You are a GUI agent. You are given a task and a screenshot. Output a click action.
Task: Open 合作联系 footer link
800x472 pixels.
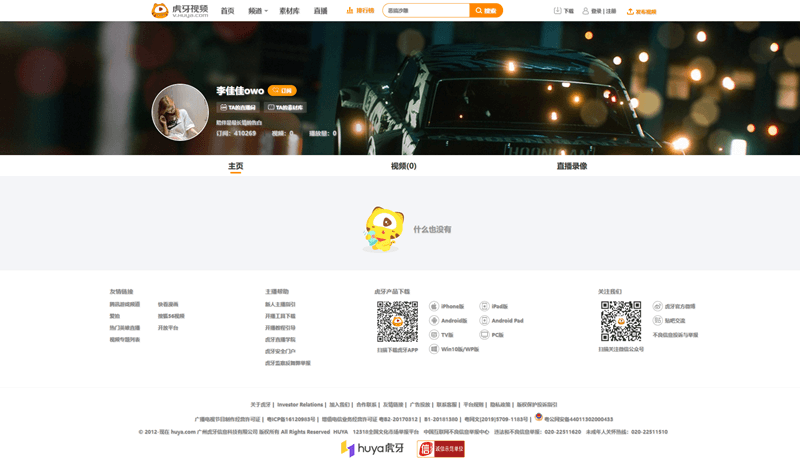[x=366, y=405]
